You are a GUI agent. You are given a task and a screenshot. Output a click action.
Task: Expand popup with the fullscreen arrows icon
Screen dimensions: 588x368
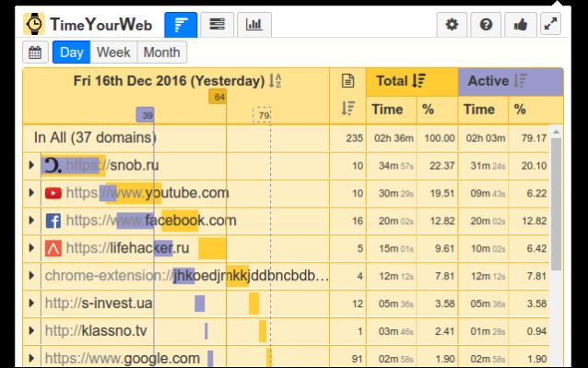[x=550, y=24]
